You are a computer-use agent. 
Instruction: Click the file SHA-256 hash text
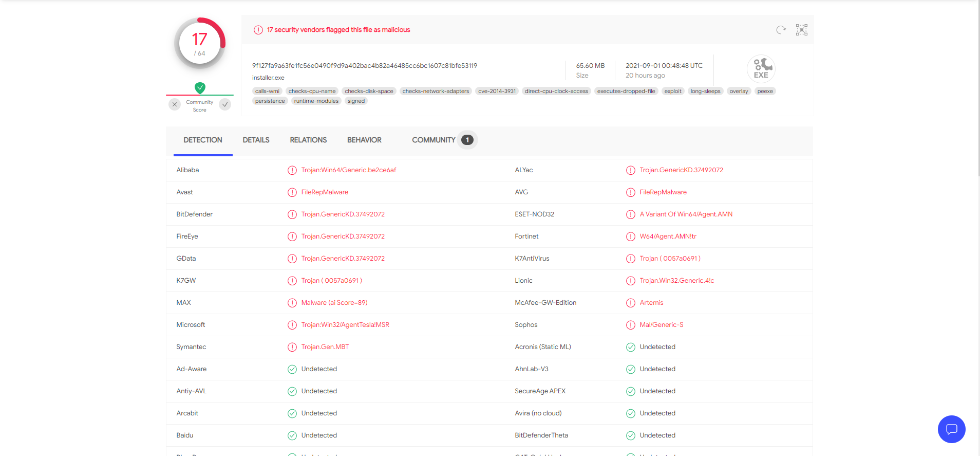365,65
